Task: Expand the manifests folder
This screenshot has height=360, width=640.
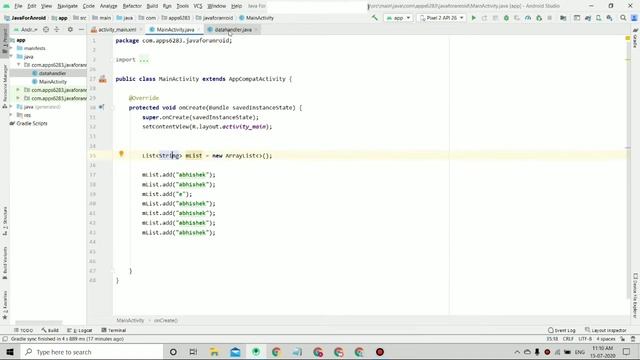Action: (11, 48)
